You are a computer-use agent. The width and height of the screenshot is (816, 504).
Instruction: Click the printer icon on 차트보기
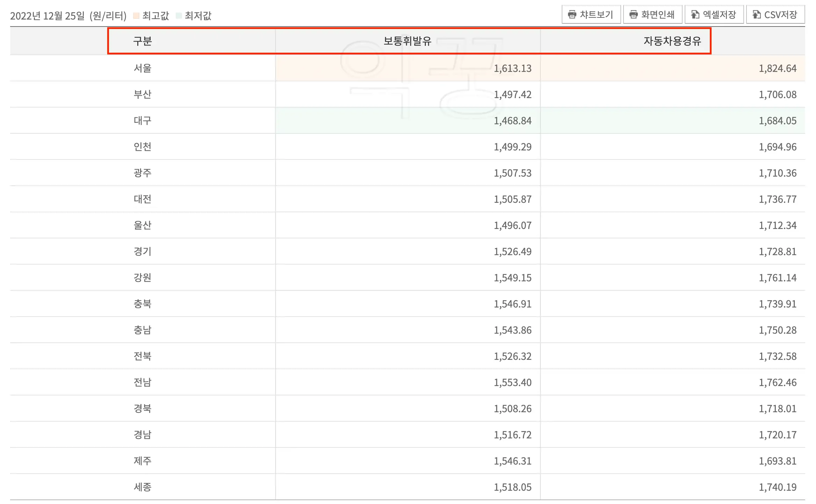coord(572,15)
